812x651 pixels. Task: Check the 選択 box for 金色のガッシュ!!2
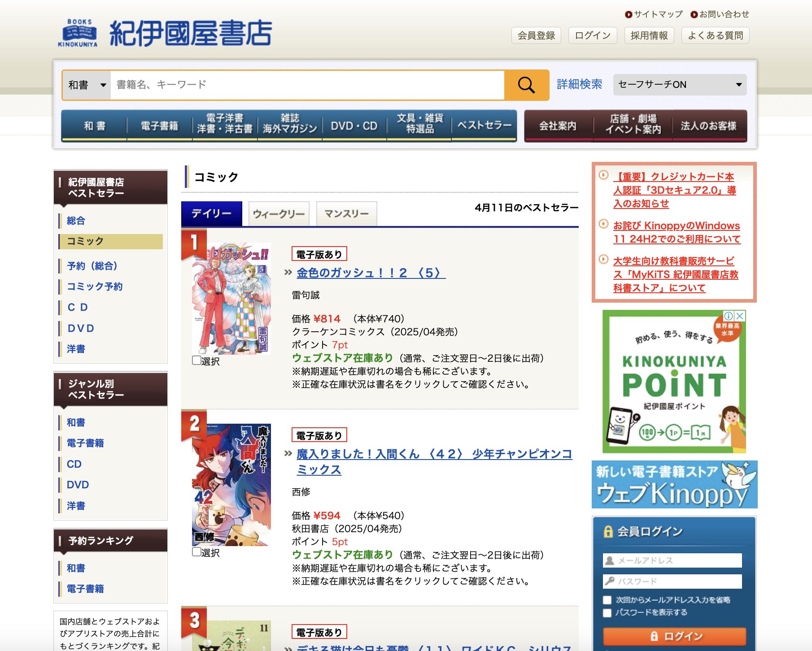[196, 360]
